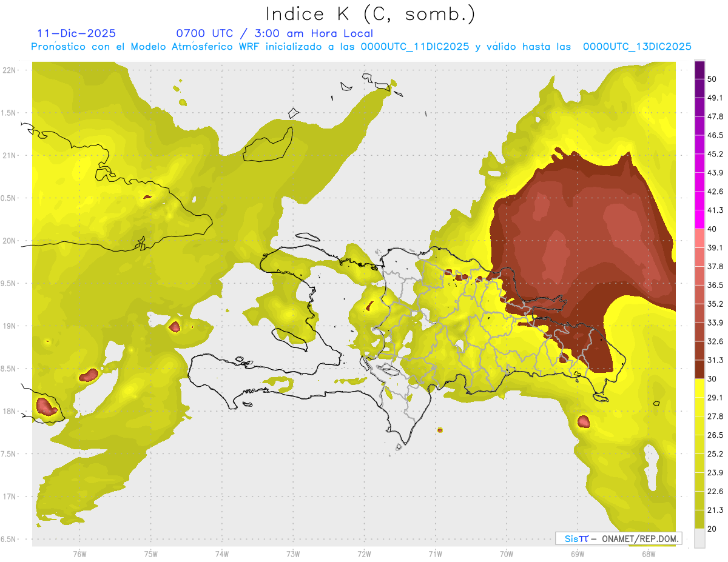Click the '32.6' color scale value
The width and height of the screenshot is (728, 562).
tap(716, 341)
